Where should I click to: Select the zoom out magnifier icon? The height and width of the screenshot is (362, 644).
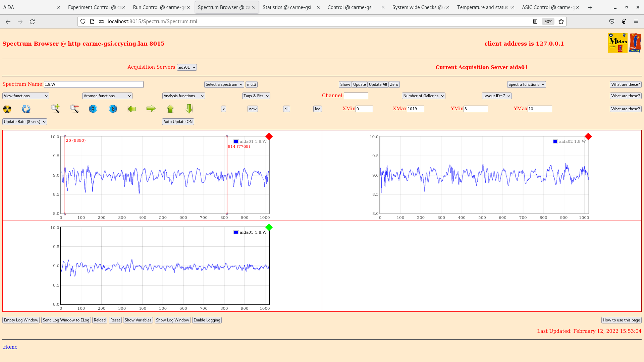74,109
